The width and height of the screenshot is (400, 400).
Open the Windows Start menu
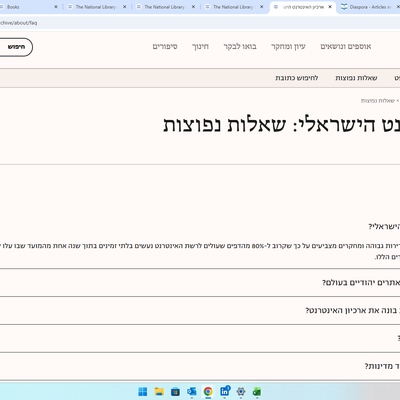click(143, 391)
